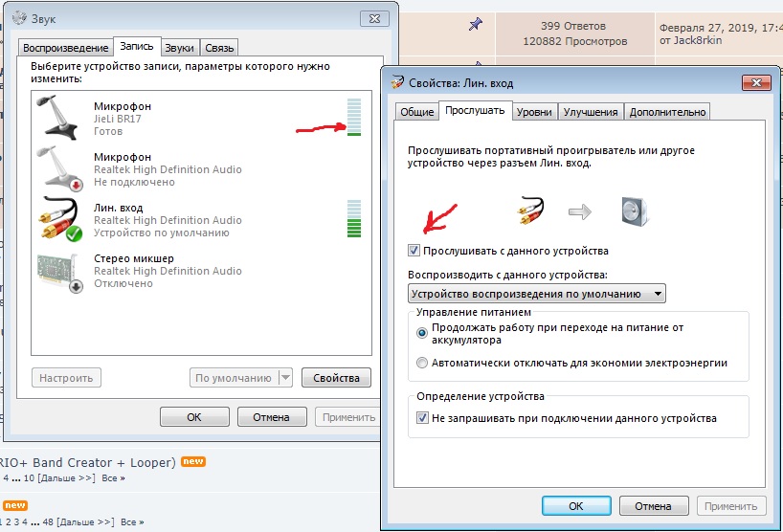
Task: Switch to the Уровни tab
Action: click(534, 112)
